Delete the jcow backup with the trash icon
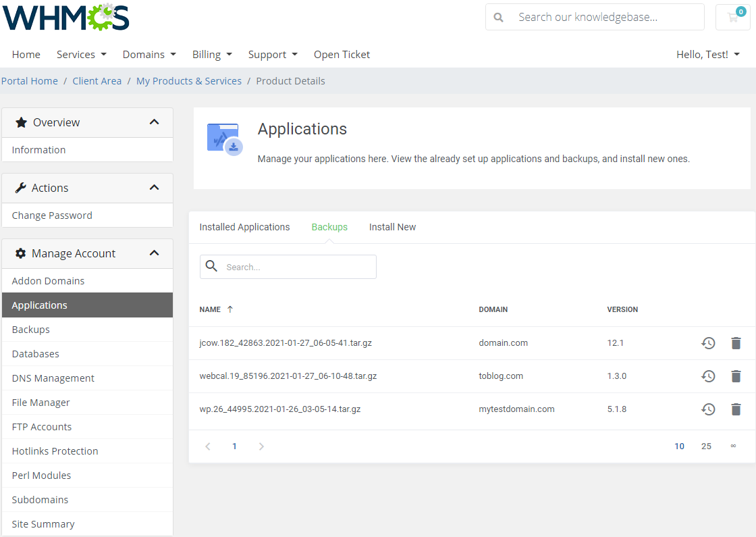The height and width of the screenshot is (537, 756). (x=736, y=343)
